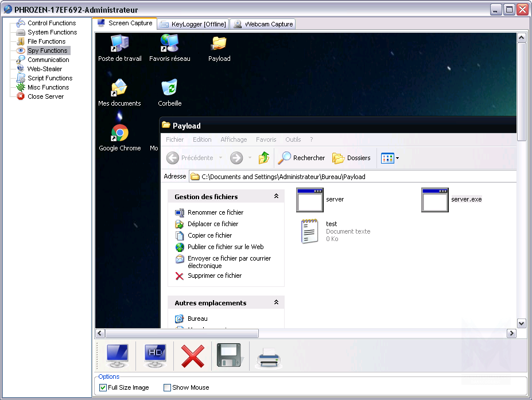The height and width of the screenshot is (400, 532).
Task: Click the HD screen capture monitor icon
Action: pos(155,356)
